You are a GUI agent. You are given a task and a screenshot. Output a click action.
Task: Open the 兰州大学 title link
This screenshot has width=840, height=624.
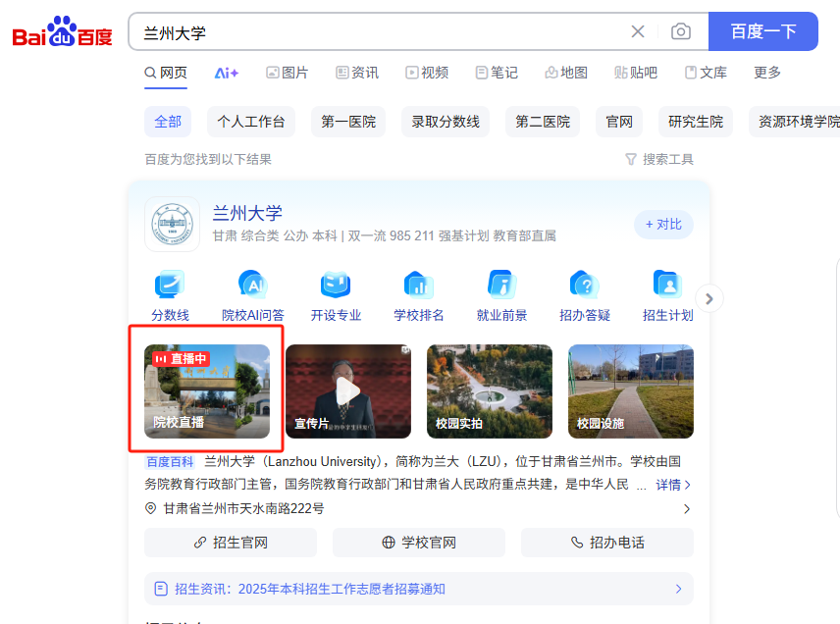(x=247, y=213)
